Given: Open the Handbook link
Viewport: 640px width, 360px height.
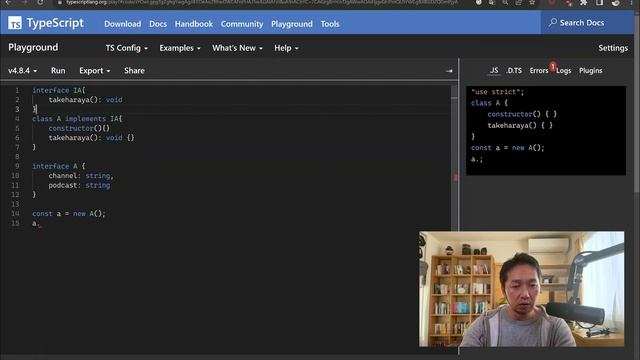Looking at the screenshot, I should pos(194,24).
